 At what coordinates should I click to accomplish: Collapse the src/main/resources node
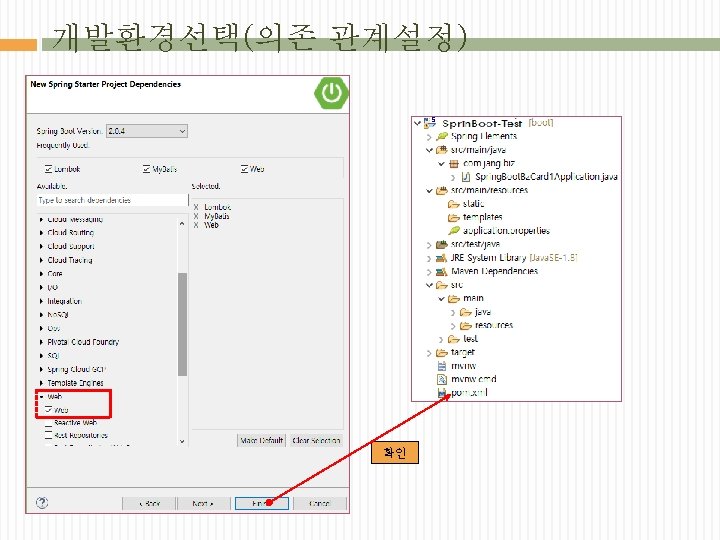[x=429, y=191]
